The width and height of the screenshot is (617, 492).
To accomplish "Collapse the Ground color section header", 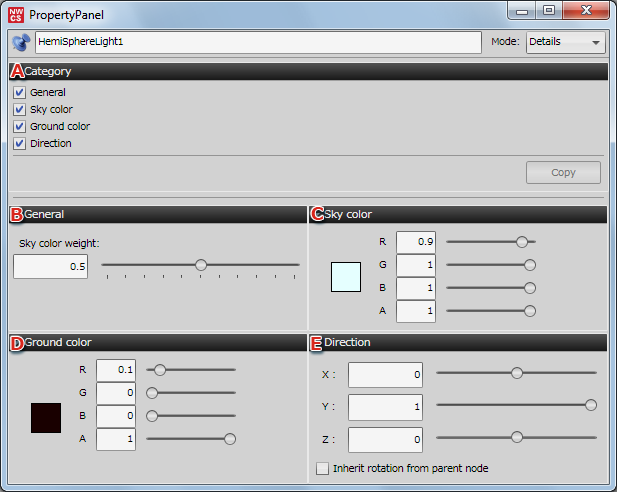I will point(157,342).
